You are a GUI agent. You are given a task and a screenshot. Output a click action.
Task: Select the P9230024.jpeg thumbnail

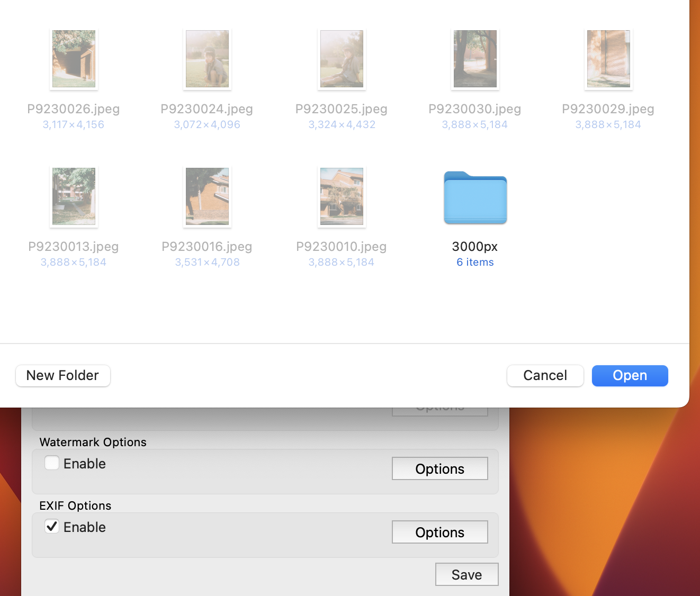pyautogui.click(x=207, y=59)
